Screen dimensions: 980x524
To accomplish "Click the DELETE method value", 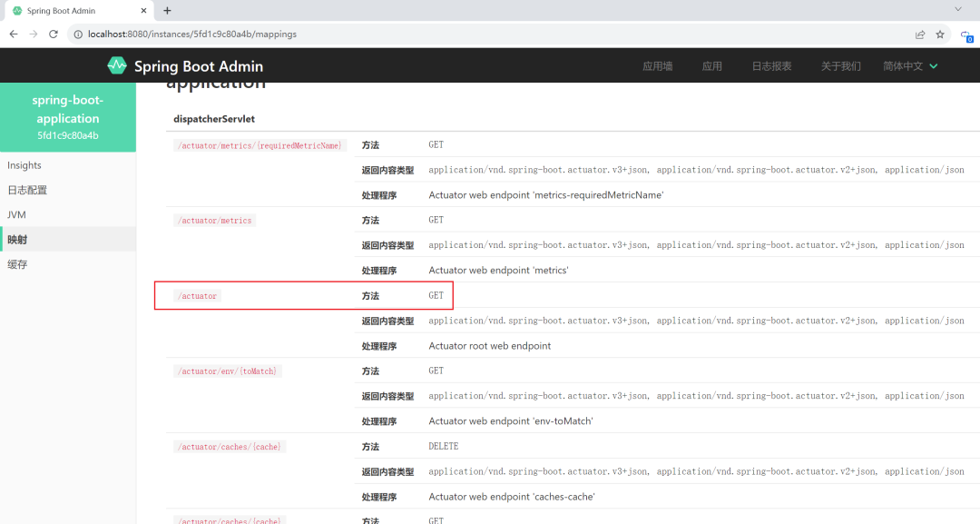I will tap(444, 447).
